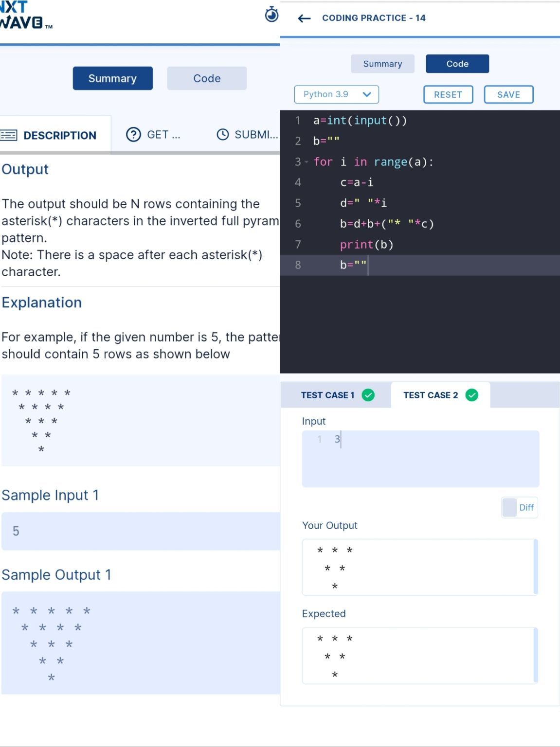Toggle the Diff checkbox
This screenshot has width=560, height=747.
(509, 507)
